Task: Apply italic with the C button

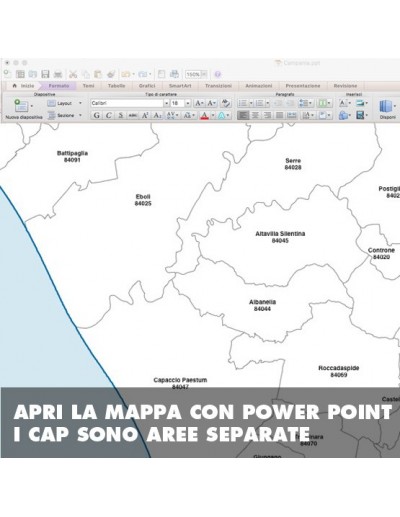Action: (109, 115)
